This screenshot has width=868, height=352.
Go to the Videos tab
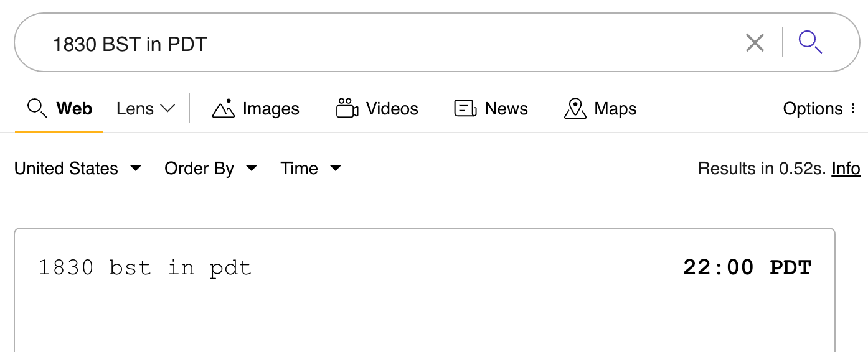392,109
